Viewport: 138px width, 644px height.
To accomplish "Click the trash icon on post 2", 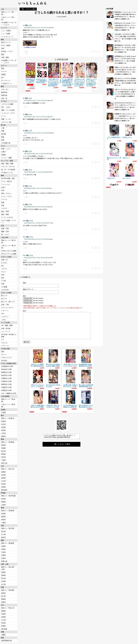I will [95, 107].
